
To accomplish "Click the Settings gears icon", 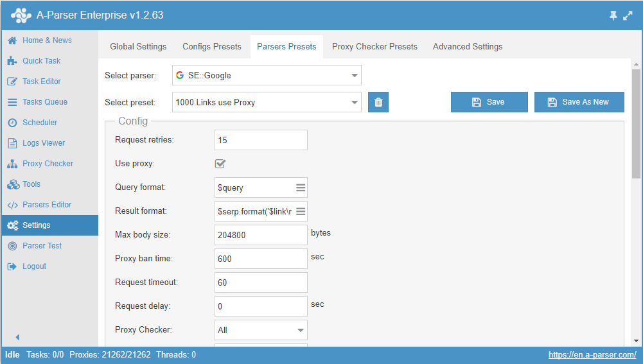I will (13, 225).
